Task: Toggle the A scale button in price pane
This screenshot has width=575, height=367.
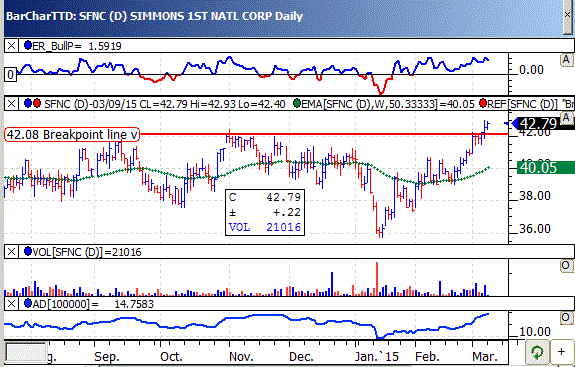Action: tap(566, 118)
